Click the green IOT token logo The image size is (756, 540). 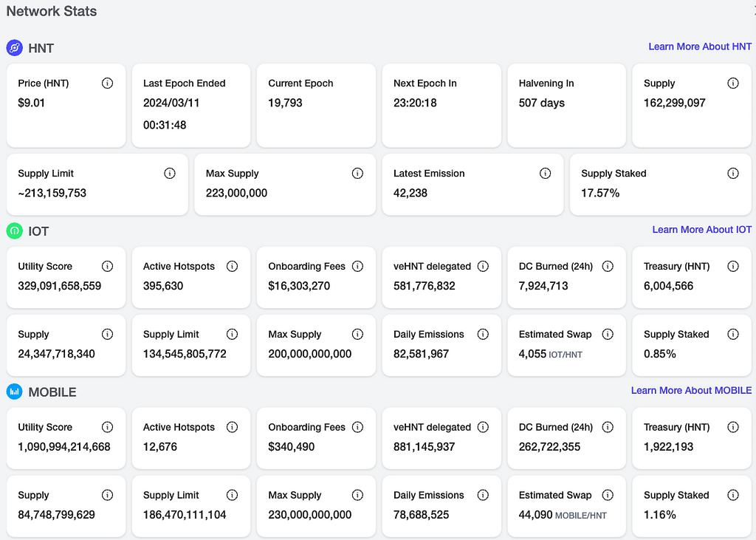point(15,231)
